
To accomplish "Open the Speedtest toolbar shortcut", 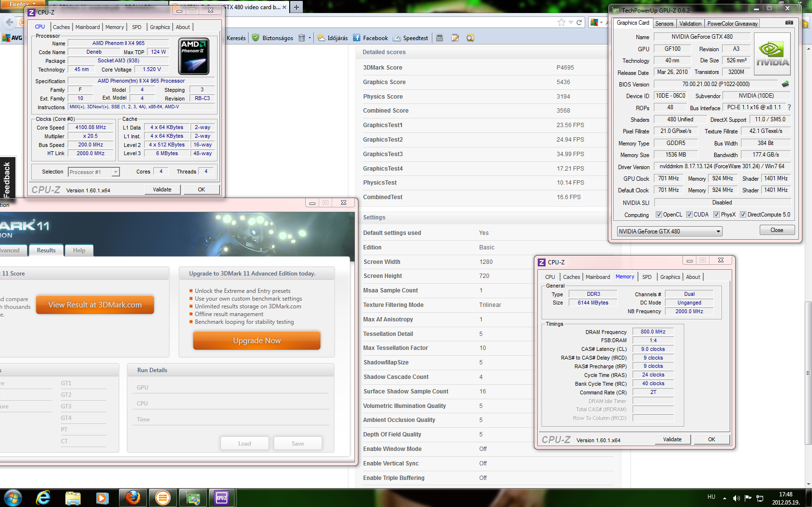I will pos(411,38).
